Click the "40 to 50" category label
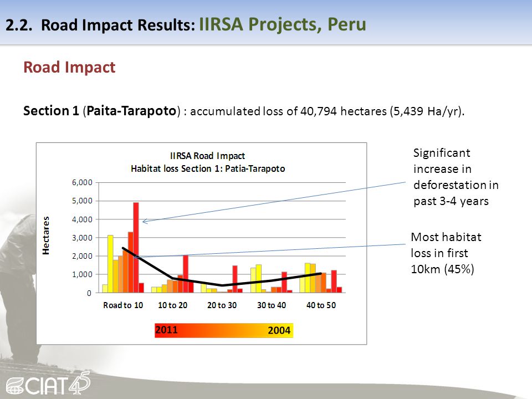The image size is (532, 399). [x=321, y=305]
